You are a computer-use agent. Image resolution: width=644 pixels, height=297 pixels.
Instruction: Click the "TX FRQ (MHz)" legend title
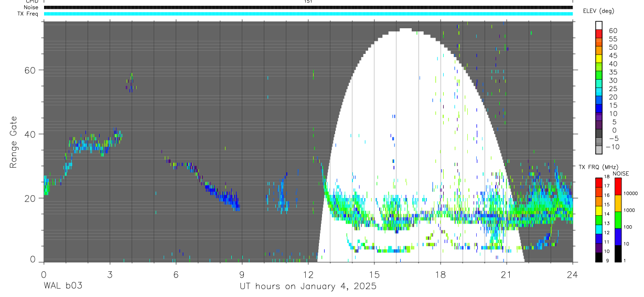pos(598,167)
